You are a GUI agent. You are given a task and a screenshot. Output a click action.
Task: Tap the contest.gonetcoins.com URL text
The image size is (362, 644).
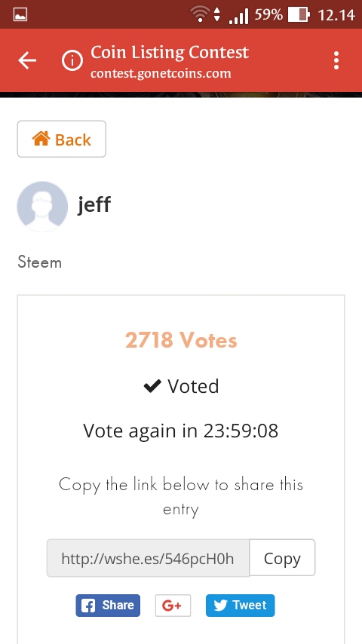coord(161,73)
